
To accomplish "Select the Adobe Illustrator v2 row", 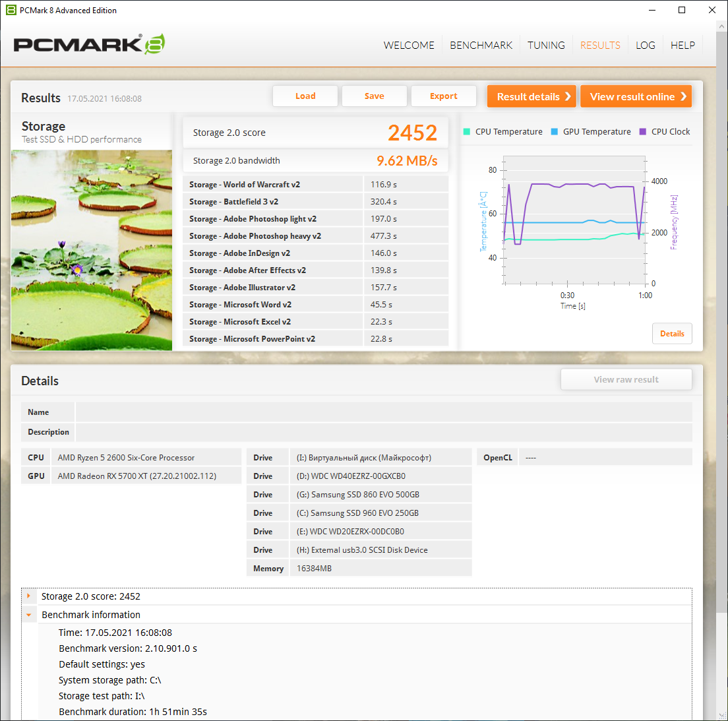I will [316, 288].
